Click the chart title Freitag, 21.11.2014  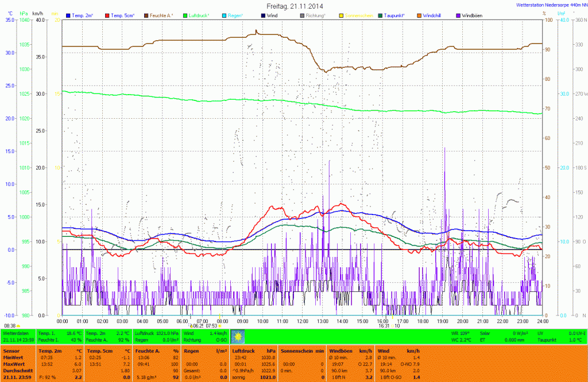click(293, 6)
